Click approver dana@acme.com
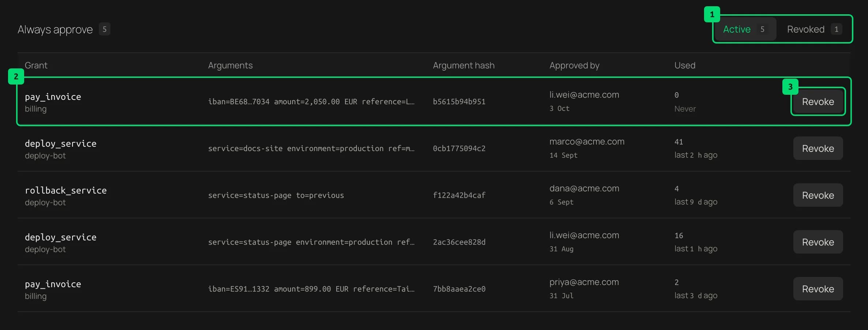This screenshot has height=330, width=868. pos(584,188)
